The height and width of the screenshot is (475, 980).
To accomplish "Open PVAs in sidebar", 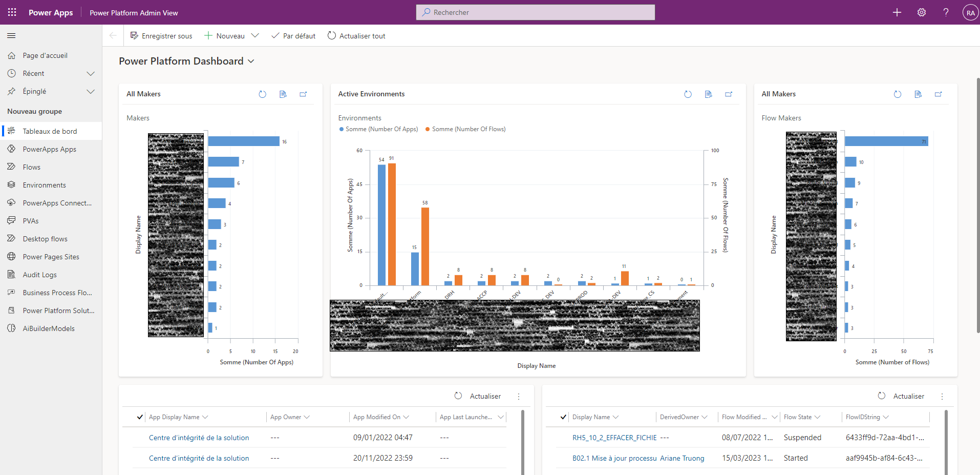I will click(51, 221).
